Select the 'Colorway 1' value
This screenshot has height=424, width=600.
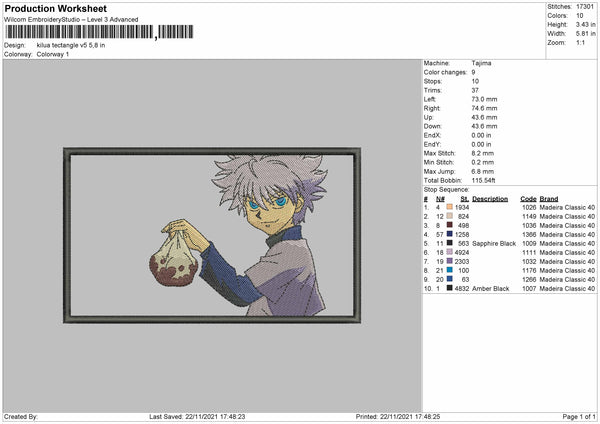click(53, 54)
